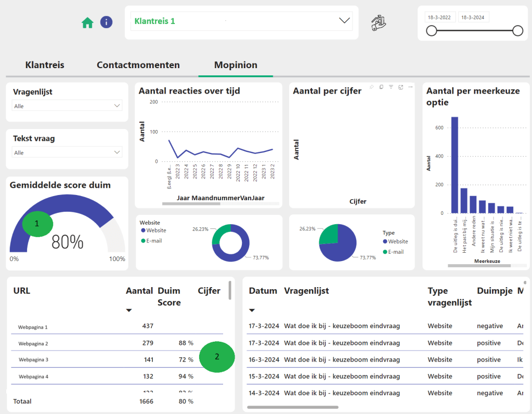Screen dimensions: 532x414
Task: Switch to the Klantreis tab
Action: tap(45, 65)
